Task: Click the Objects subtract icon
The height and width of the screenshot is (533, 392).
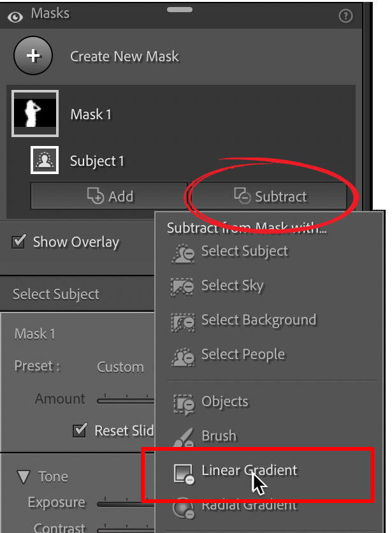Action: tap(183, 403)
